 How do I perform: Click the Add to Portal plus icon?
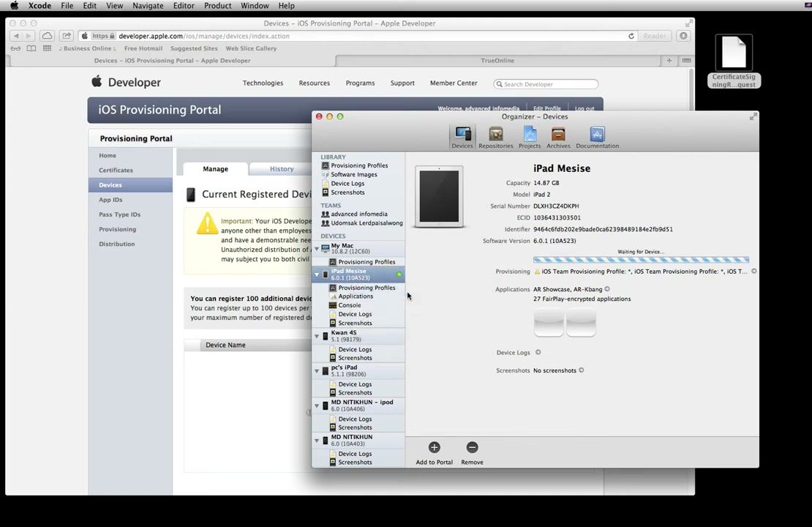(x=435, y=447)
